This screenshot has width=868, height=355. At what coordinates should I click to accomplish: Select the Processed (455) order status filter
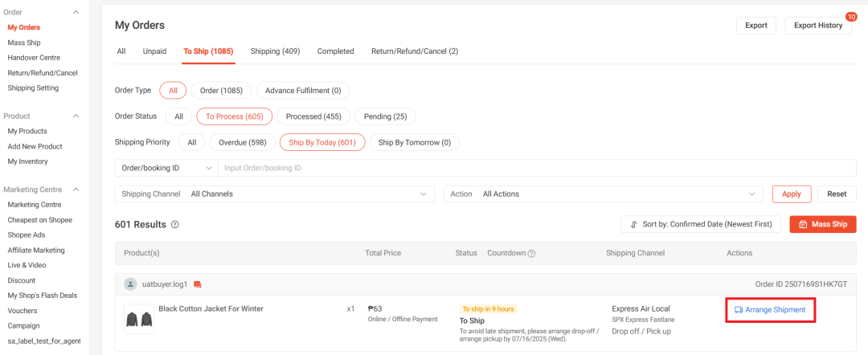click(x=314, y=116)
